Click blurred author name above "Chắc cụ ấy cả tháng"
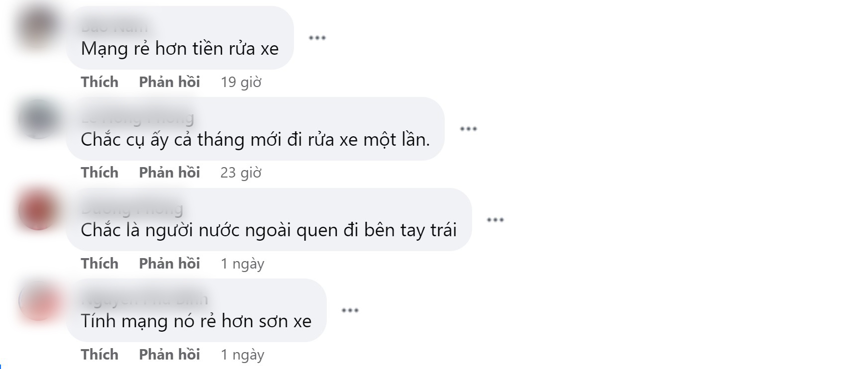868x369 pixels. click(x=137, y=118)
